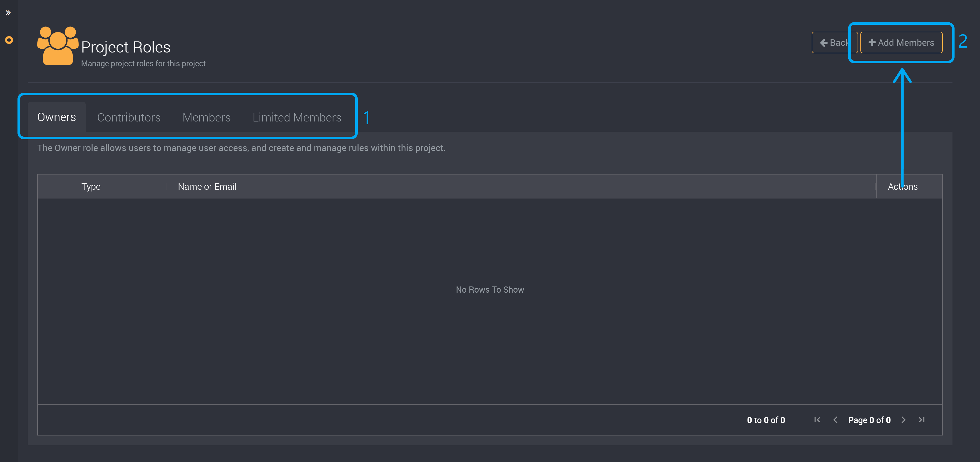Switch to the Limited Members tab
The width and height of the screenshot is (980, 462).
(x=297, y=117)
